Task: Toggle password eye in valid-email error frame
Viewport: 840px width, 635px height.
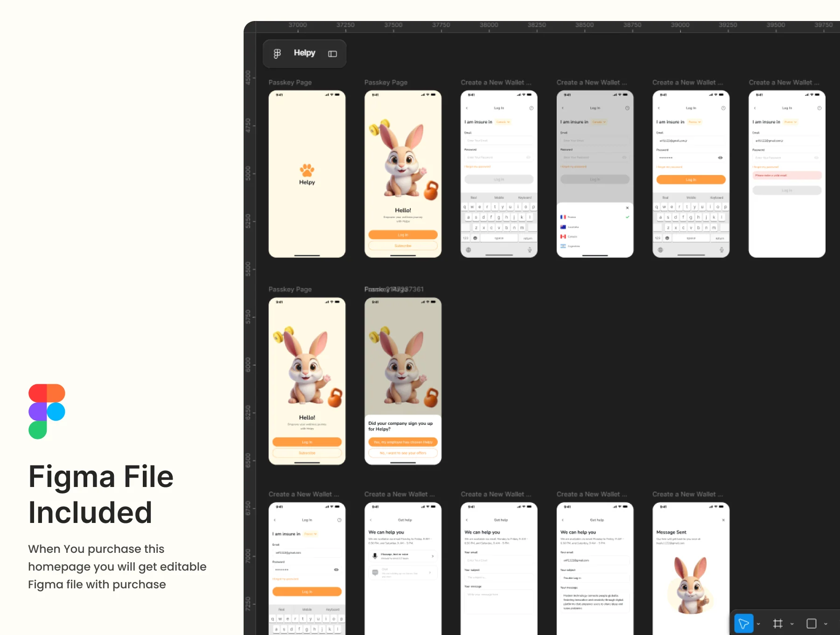Action: pos(816,158)
